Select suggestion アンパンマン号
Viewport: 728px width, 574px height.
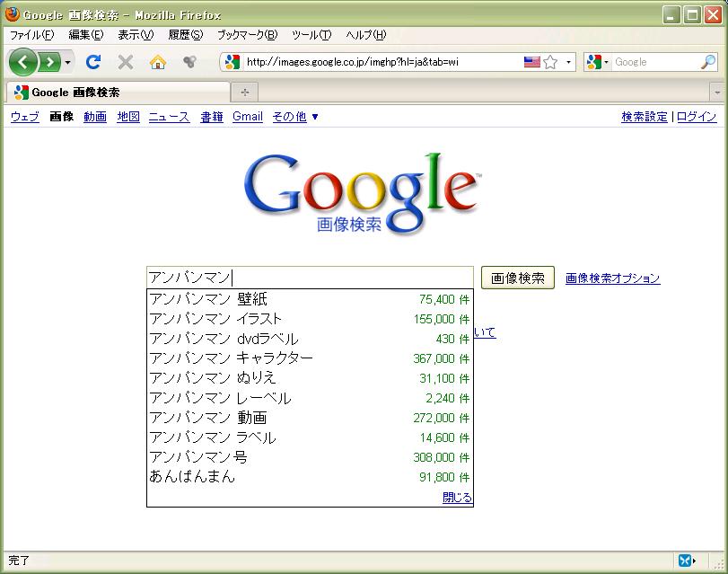[310, 457]
